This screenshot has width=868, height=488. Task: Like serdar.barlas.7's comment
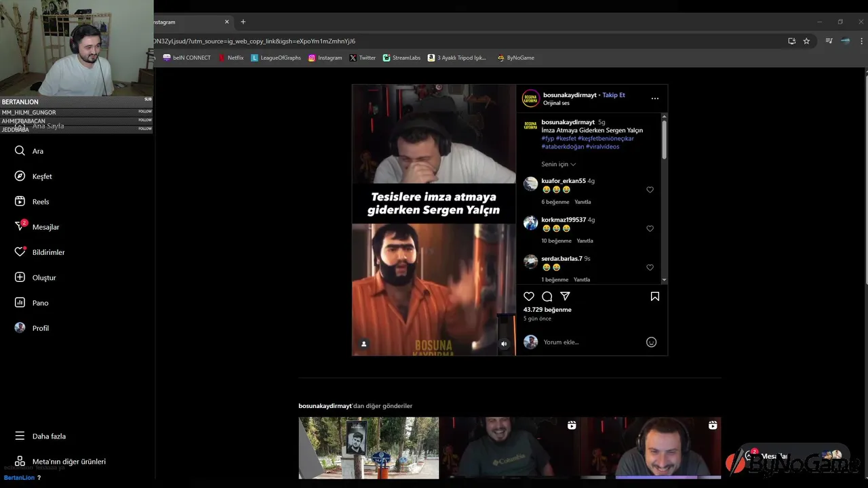650,267
